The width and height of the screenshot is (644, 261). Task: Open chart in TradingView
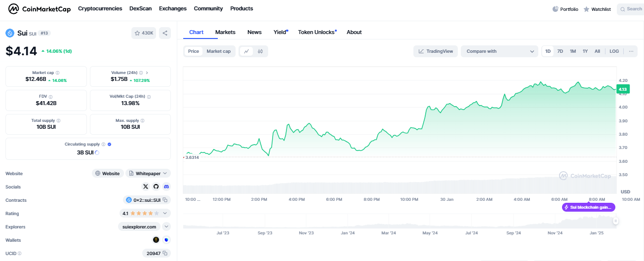point(436,51)
